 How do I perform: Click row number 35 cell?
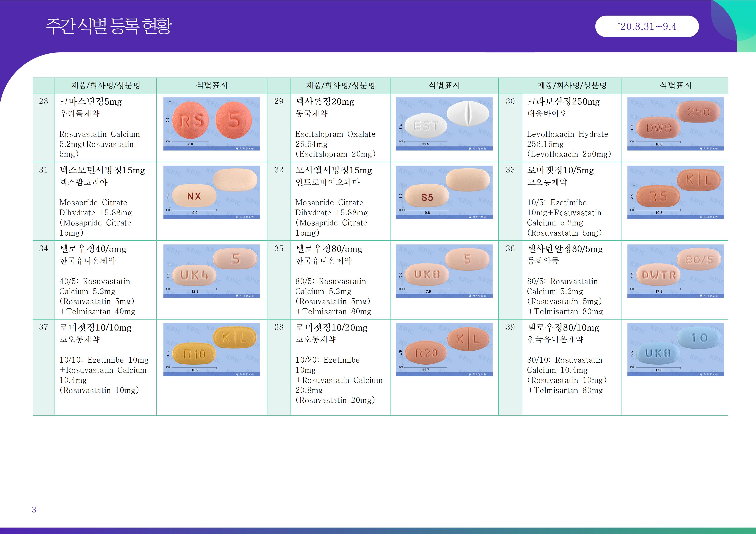[x=279, y=249]
